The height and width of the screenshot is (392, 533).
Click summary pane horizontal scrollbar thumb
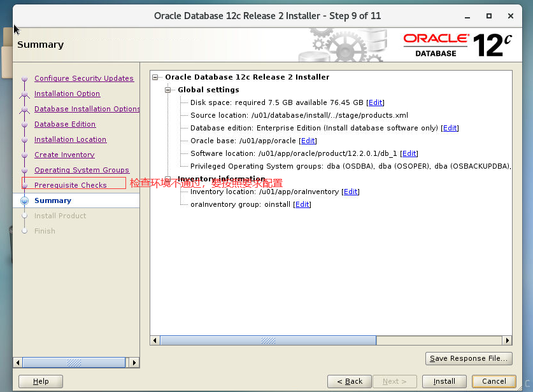268,340
